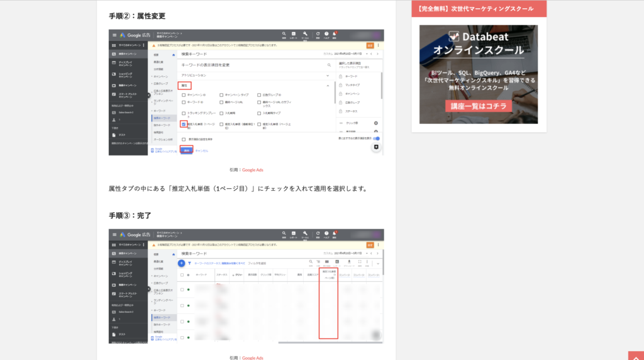This screenshot has width=644, height=360.
Task: Click the scroll-to-top arrow button
Action: (636, 356)
